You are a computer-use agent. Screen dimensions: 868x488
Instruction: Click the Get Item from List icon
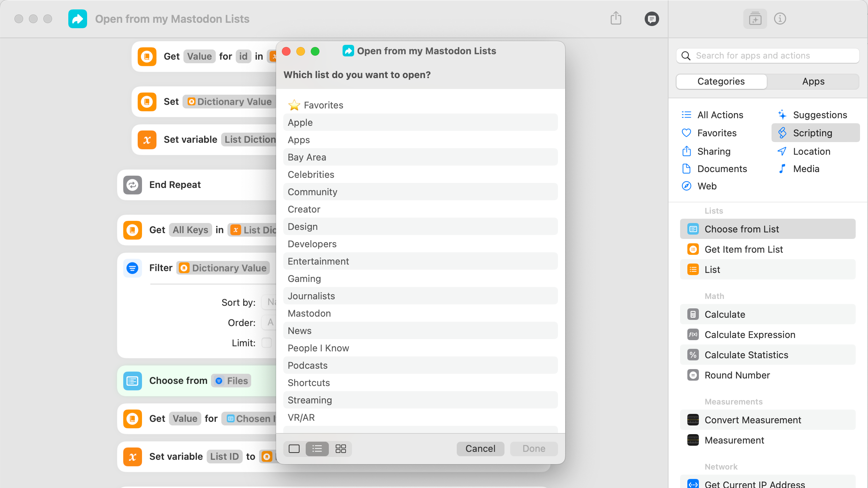(693, 249)
